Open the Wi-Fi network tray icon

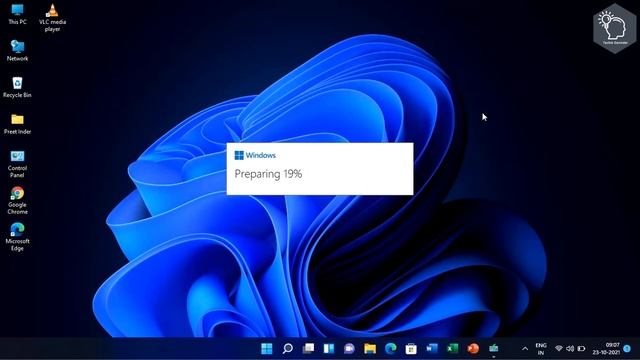tap(559, 349)
